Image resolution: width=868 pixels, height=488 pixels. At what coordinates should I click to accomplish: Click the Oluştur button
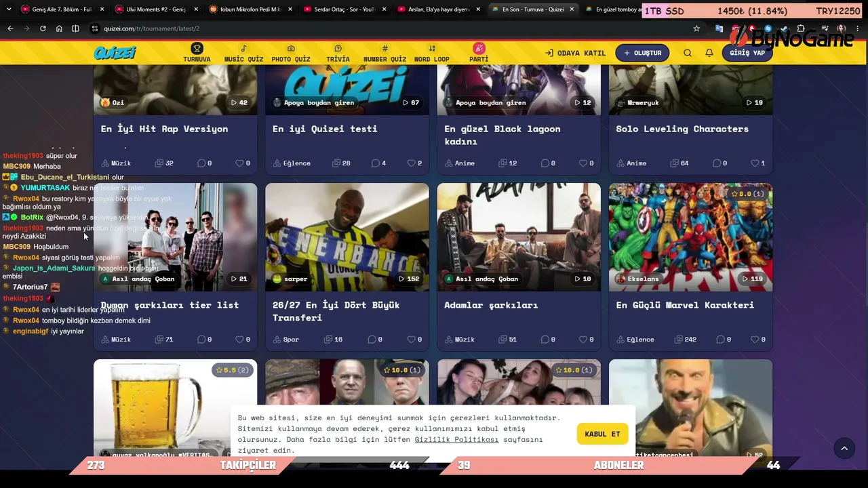(642, 53)
